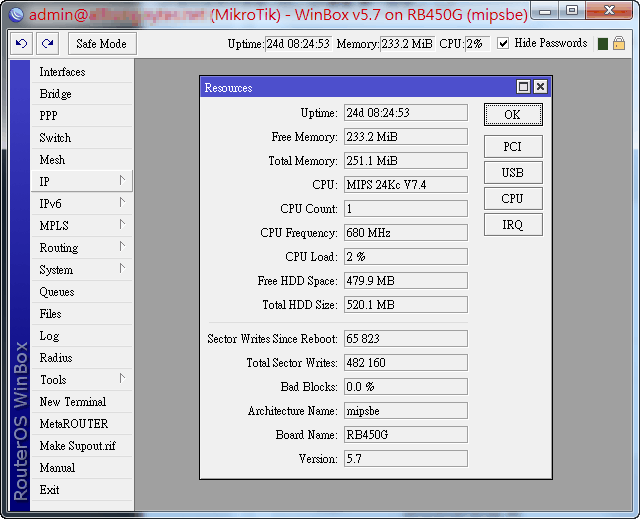This screenshot has height=519, width=640.
Task: Click OK in Resources dialog
Action: pos(513,115)
